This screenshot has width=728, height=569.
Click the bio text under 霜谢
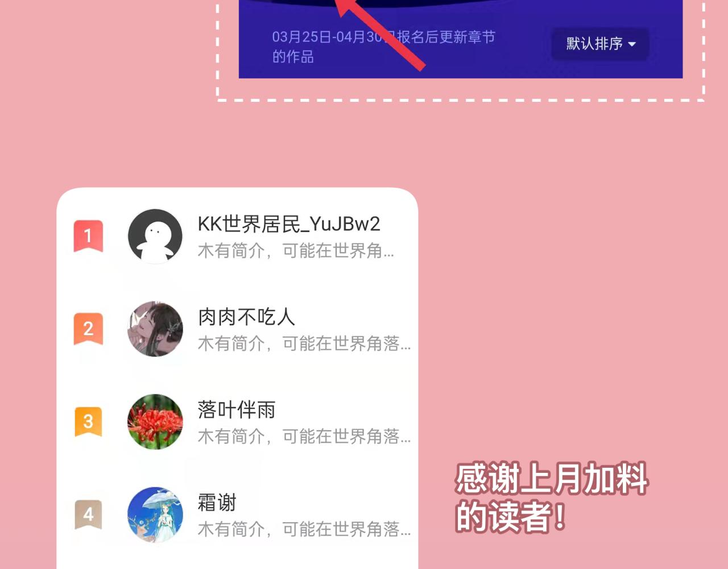tap(304, 529)
